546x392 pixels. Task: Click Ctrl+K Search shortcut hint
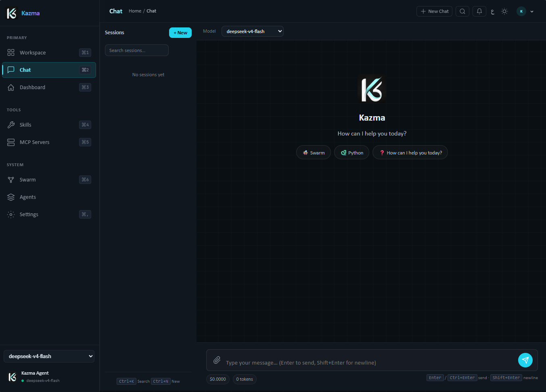pyautogui.click(x=133, y=381)
